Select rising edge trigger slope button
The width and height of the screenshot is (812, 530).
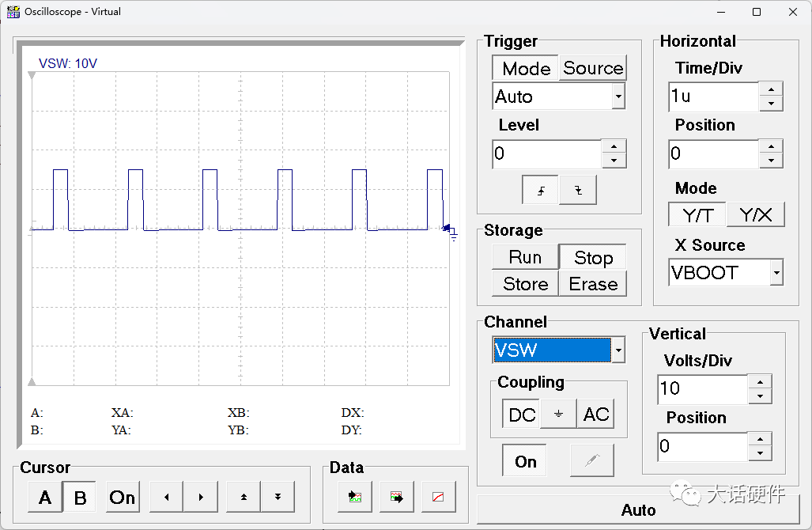(540, 190)
